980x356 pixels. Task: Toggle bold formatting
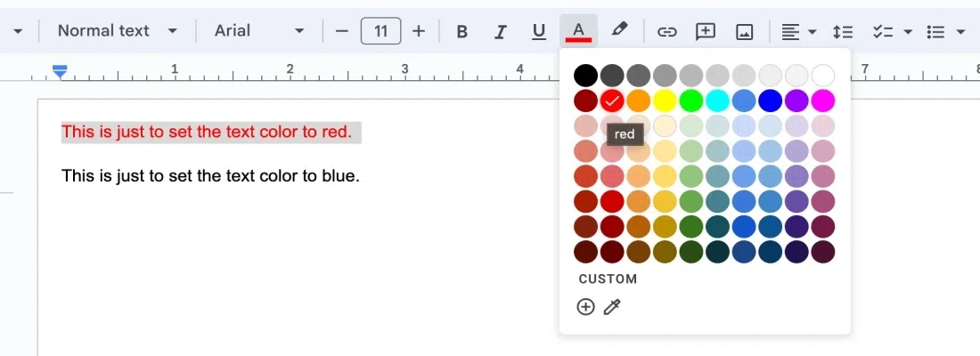point(461,32)
